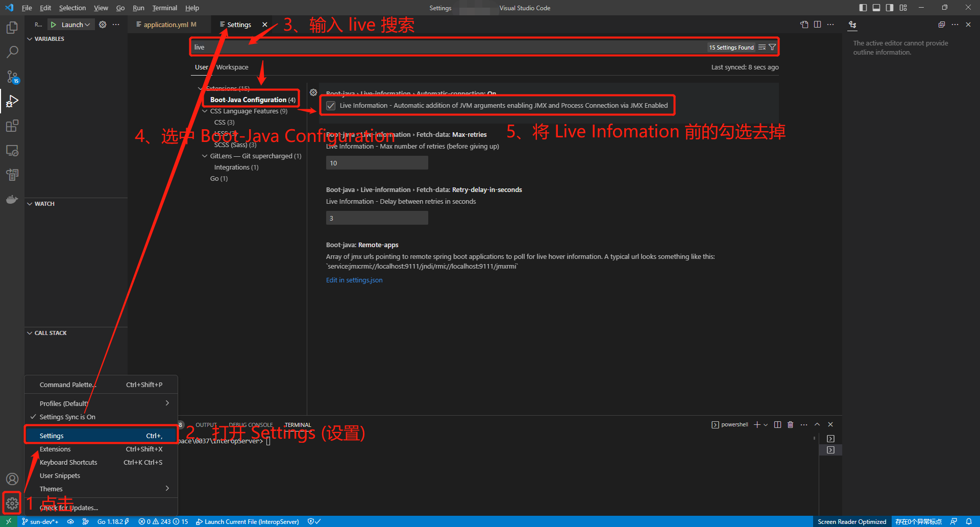This screenshot has height=527, width=980.
Task: Open the Explorer view in activity bar
Action: tap(12, 27)
